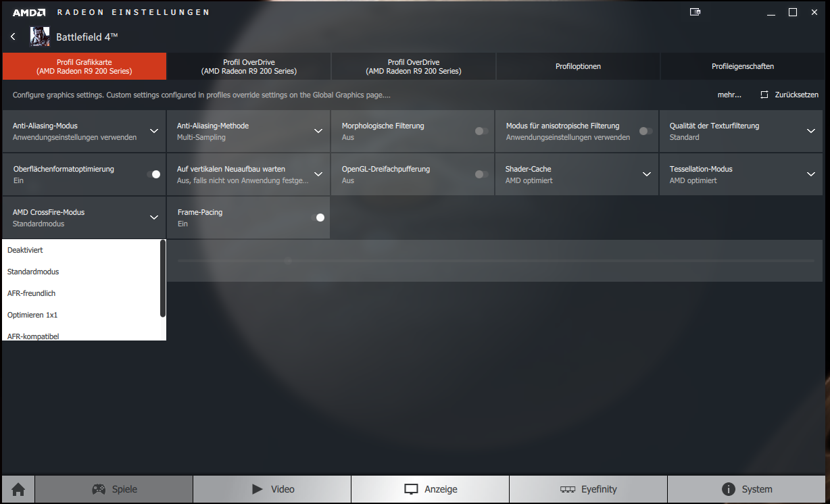Image resolution: width=830 pixels, height=504 pixels.
Task: Open the Eyefinity section
Action: click(589, 490)
